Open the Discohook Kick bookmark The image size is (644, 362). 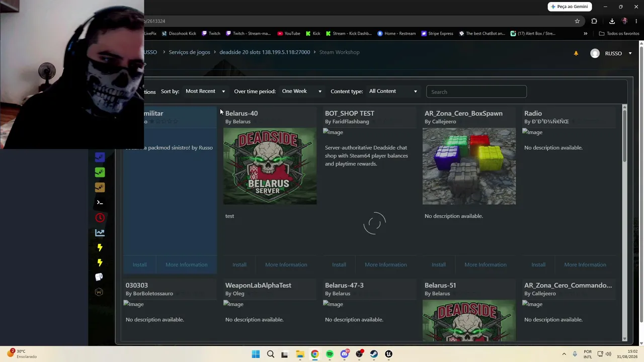pyautogui.click(x=179, y=34)
